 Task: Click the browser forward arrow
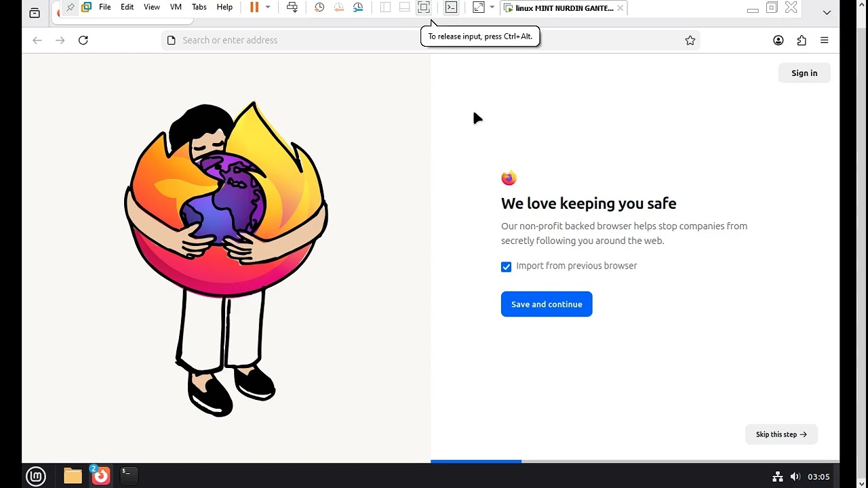coord(60,41)
